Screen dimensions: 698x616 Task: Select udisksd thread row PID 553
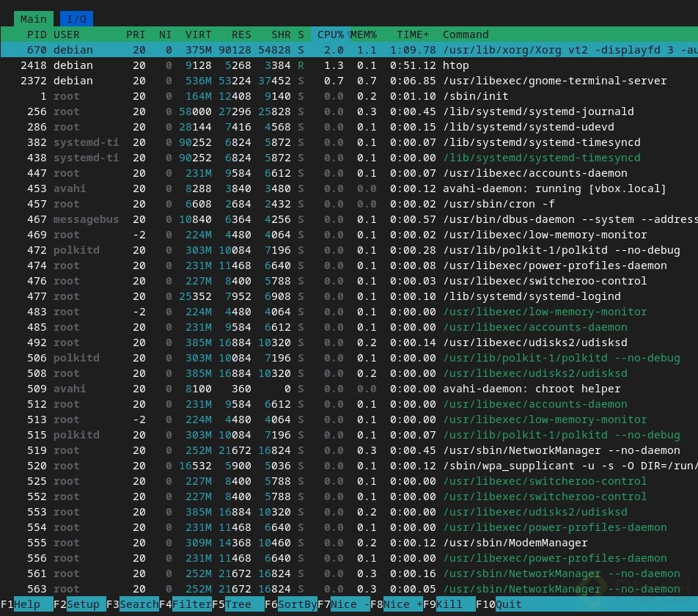click(x=349, y=512)
